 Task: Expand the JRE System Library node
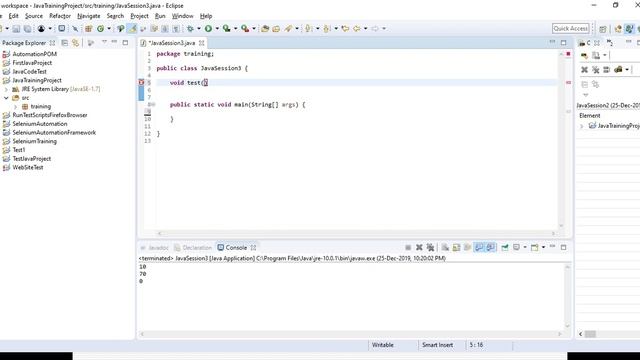point(6,89)
